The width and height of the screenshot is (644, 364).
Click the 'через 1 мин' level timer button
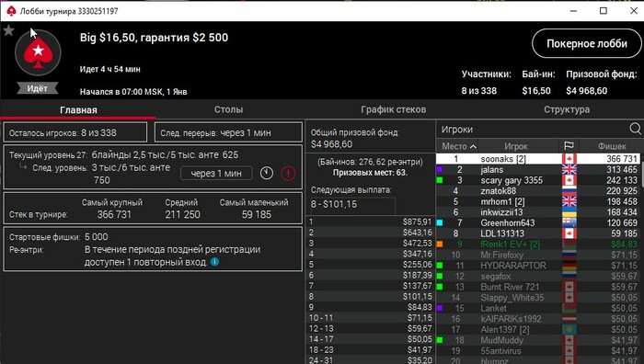click(x=216, y=173)
